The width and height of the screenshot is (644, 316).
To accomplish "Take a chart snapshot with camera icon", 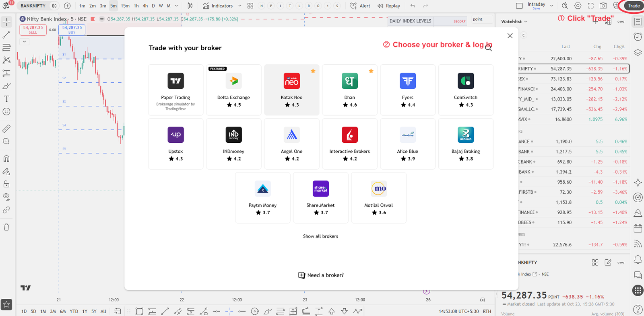I will pos(603,6).
